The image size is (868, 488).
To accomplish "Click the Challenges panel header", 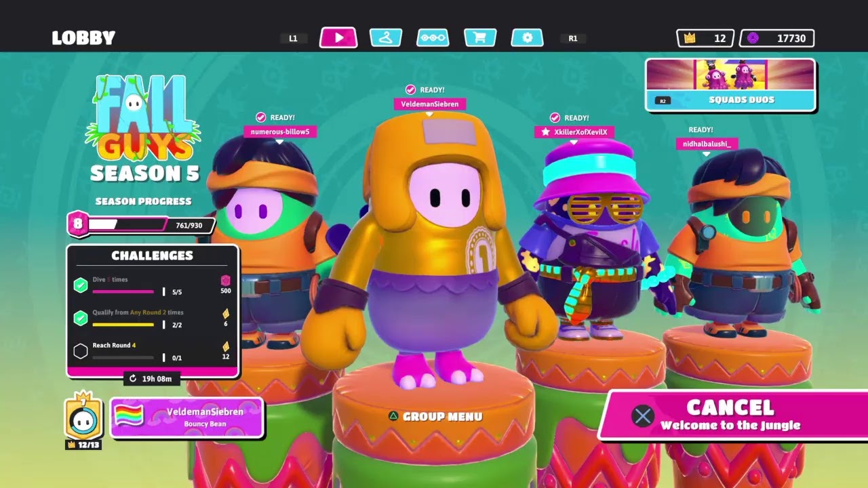I will [x=152, y=256].
